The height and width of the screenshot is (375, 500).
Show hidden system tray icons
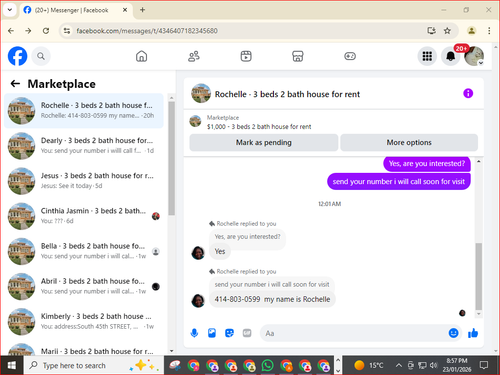398,365
